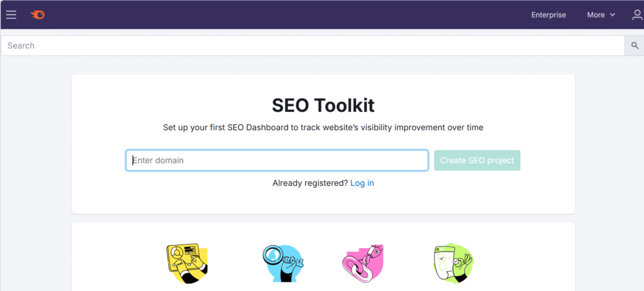Select the blue magnifying glass illustration
Screen dimensions: 644x291
(282, 263)
